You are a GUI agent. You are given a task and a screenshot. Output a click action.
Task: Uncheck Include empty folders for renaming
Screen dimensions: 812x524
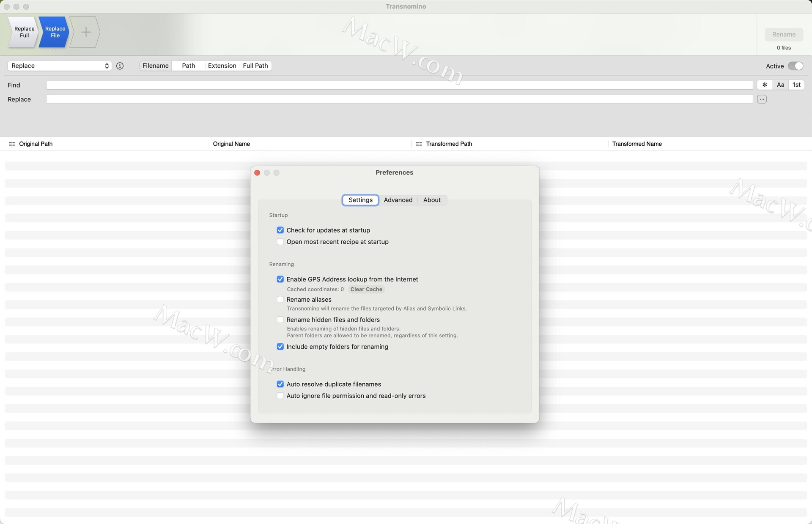(280, 347)
